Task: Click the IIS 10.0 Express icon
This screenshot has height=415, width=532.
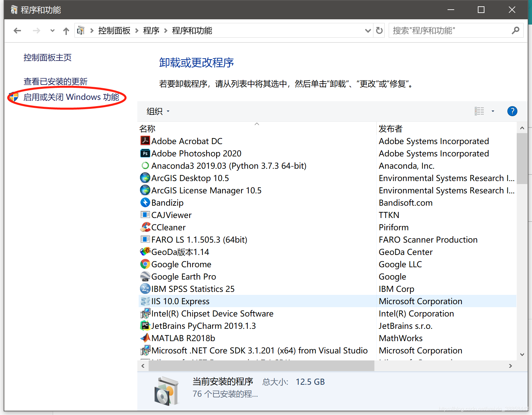Action: point(145,301)
